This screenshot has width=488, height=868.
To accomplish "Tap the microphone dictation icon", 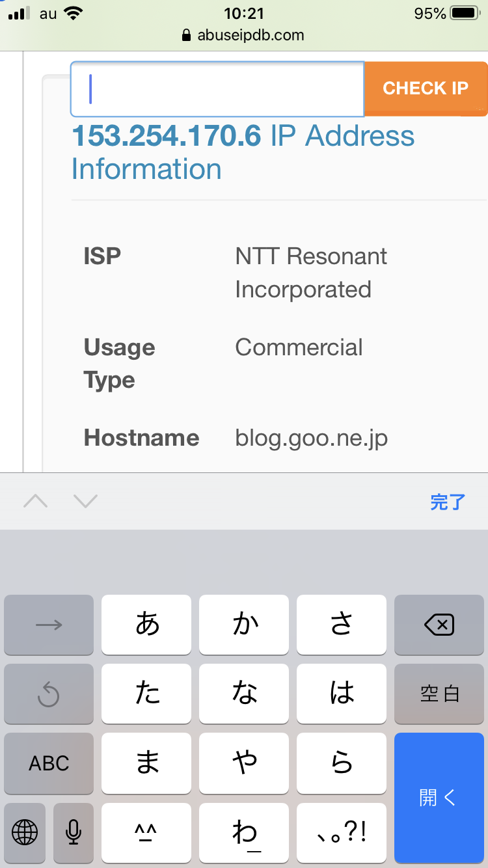I will tap(74, 832).
